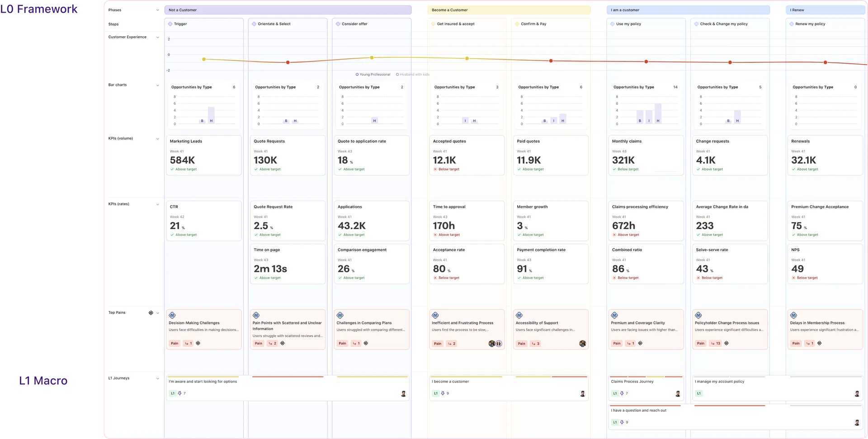This screenshot has height=439, width=868.
Task: Click the lightning icon on I become a customer card
Action: tap(443, 393)
